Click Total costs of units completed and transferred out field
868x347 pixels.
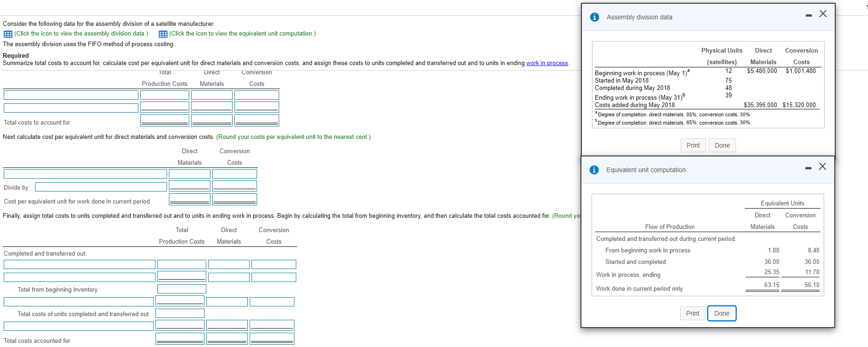180,313
